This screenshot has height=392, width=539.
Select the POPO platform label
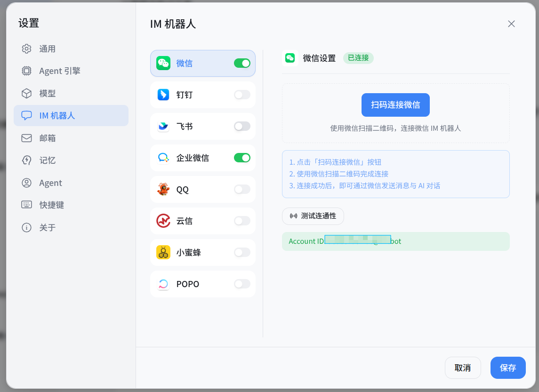tap(188, 284)
